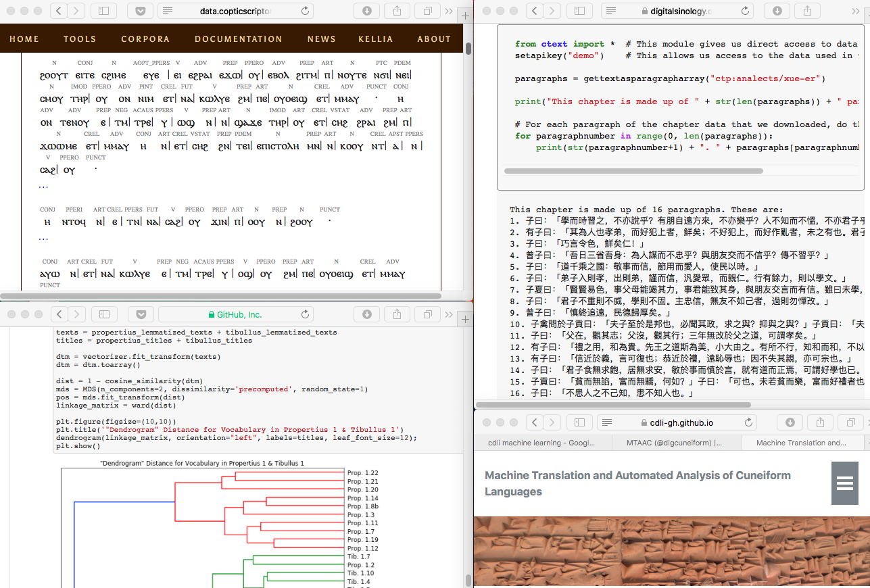Show sidebar in the digitalsinology window
The height and width of the screenshot is (588, 870).
point(579,11)
